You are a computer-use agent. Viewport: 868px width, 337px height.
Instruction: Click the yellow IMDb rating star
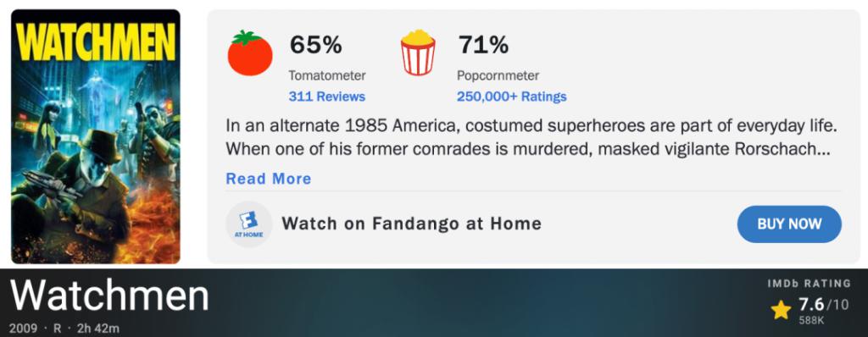pos(781,310)
